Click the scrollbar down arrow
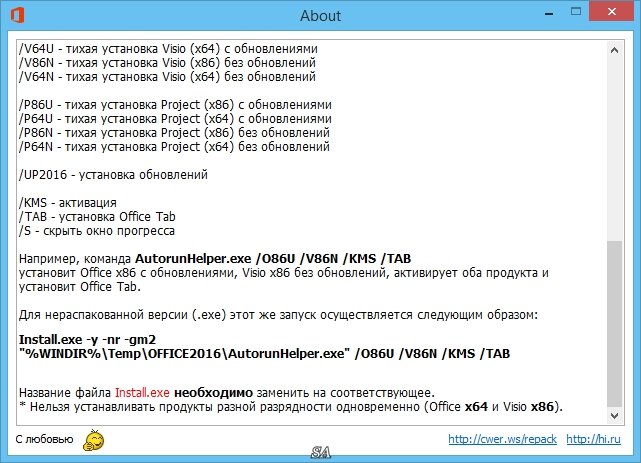This screenshot has height=463, width=641. click(614, 416)
